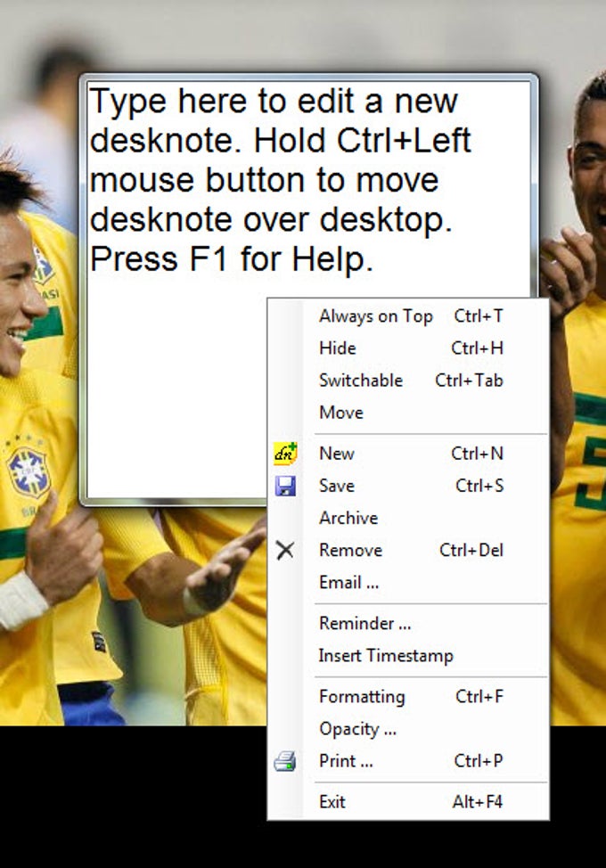Open the Email... dialog
The width and height of the screenshot is (606, 868).
pos(408,582)
